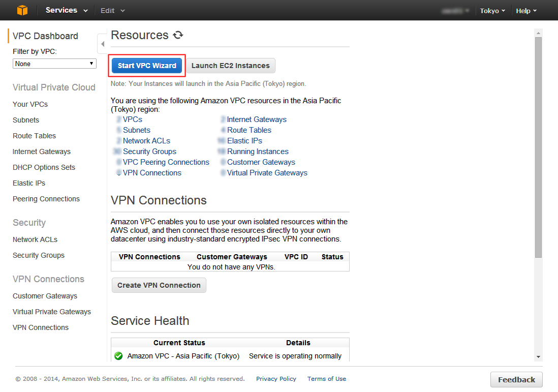Viewport: 558px width, 392px height.
Task: Click the Status column header
Action: (332, 257)
